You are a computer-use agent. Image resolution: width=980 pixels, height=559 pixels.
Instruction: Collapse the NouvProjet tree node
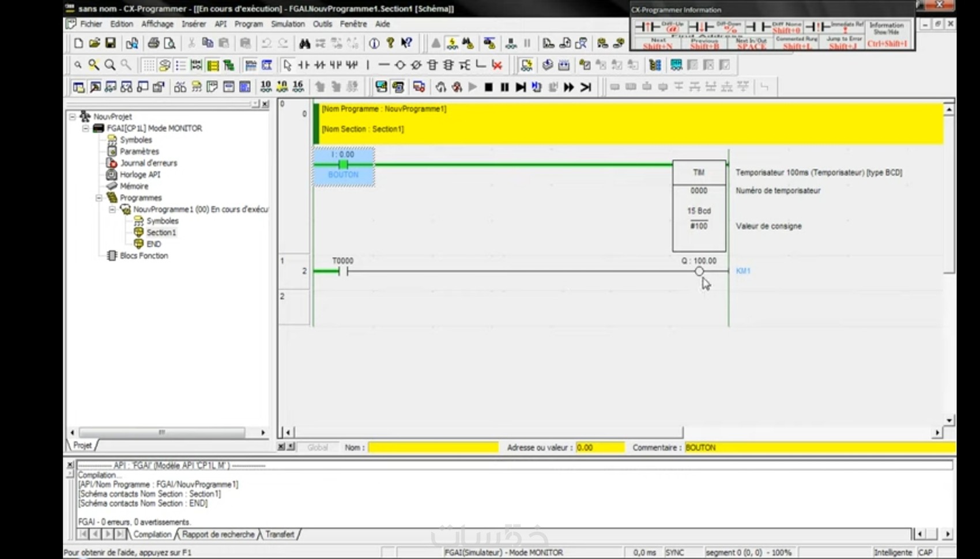coord(73,116)
